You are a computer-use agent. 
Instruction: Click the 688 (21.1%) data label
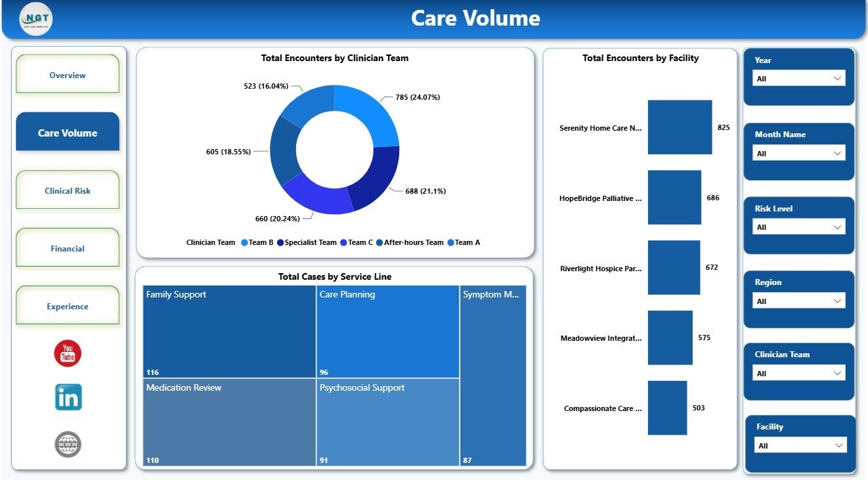tap(425, 191)
